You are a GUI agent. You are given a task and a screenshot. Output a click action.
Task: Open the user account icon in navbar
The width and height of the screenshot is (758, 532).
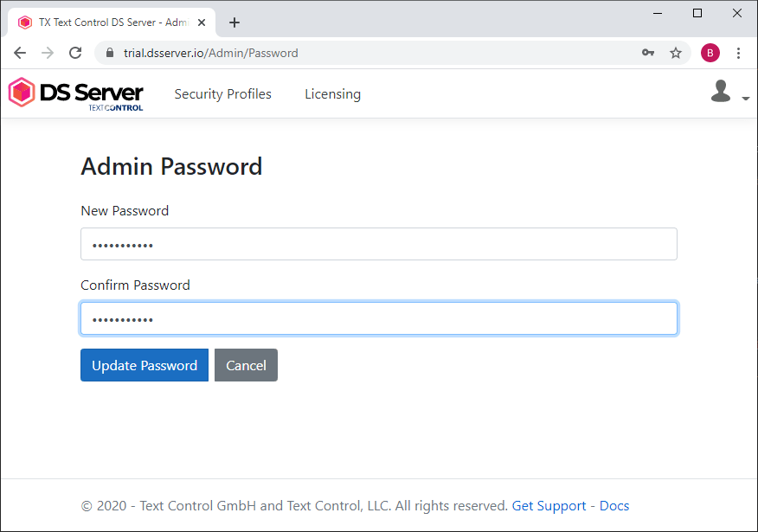pos(721,91)
